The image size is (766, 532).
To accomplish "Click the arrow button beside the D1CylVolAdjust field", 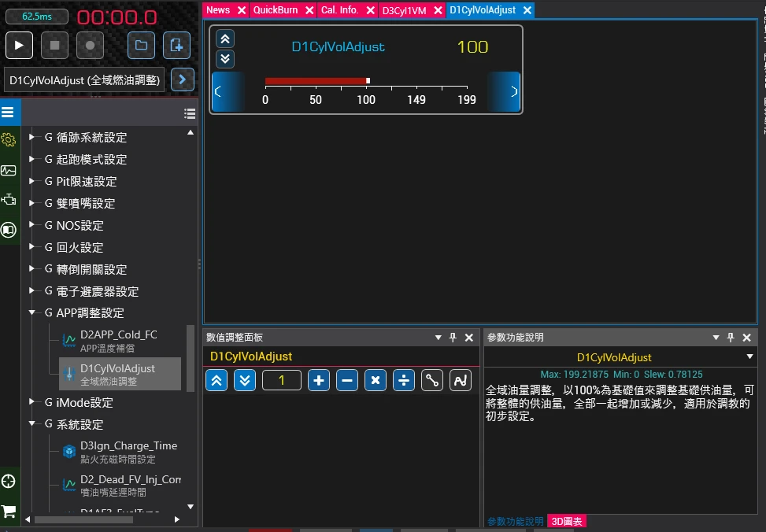I will (182, 79).
